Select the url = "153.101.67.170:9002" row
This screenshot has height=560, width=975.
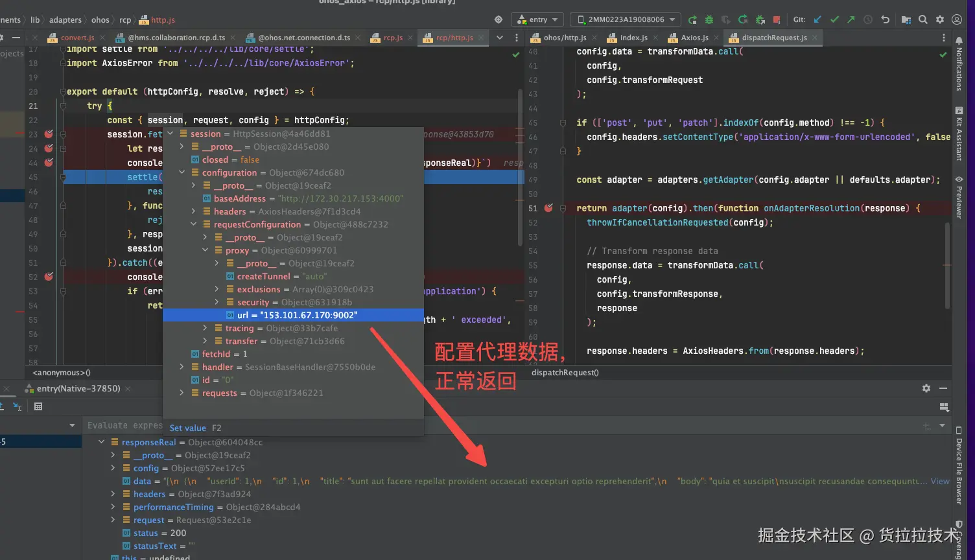click(293, 315)
